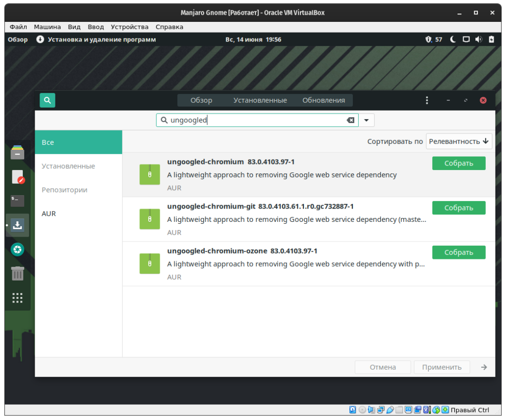The image size is (506, 420).
Task: Launch screenshot shutter app from dock
Action: click(17, 250)
